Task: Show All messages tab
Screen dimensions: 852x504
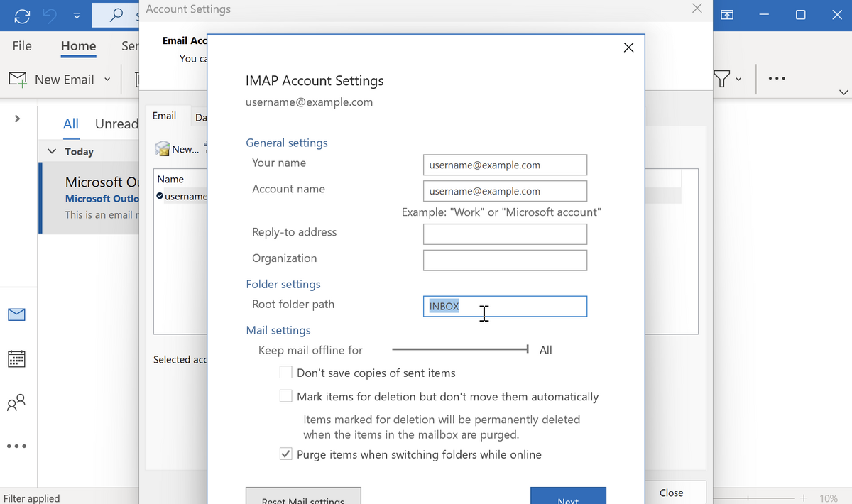Action: (71, 124)
